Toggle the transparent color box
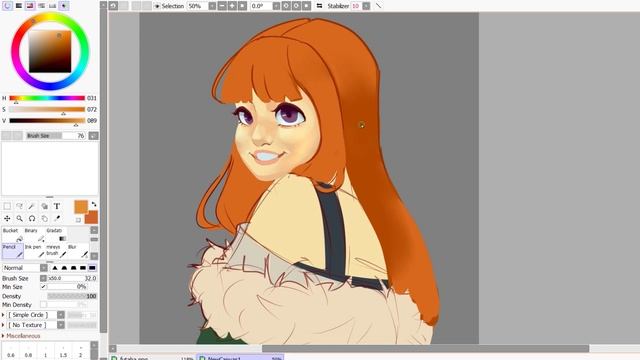The image size is (640, 360). pyautogui.click(x=78, y=220)
